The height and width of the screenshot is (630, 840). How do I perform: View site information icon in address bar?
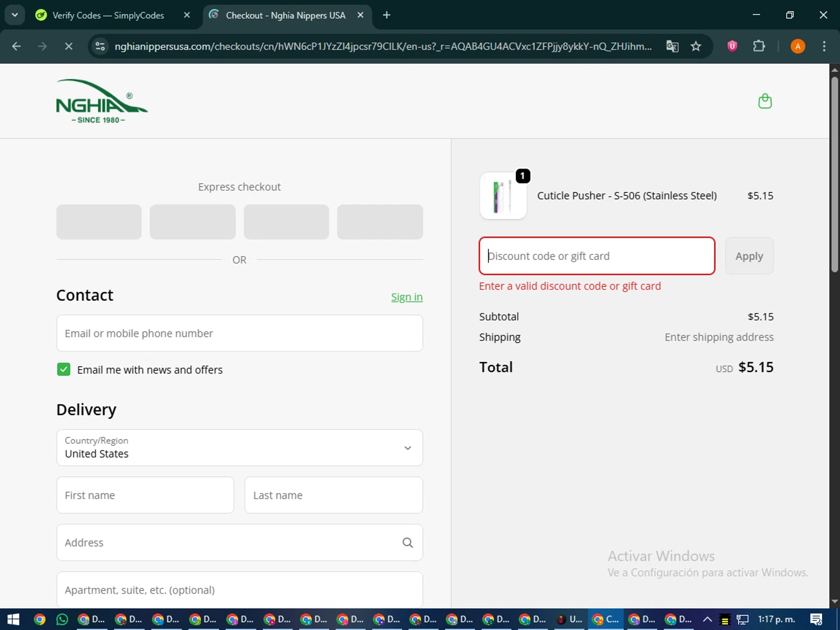point(100,46)
